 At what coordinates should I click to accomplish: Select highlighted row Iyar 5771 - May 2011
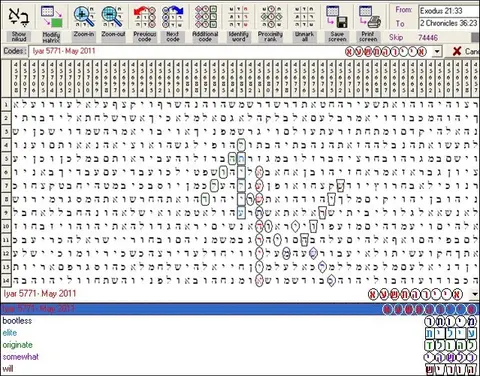tap(240, 309)
